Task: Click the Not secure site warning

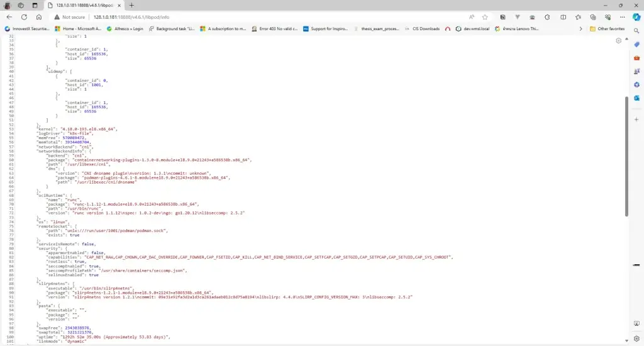Action: pos(69,17)
